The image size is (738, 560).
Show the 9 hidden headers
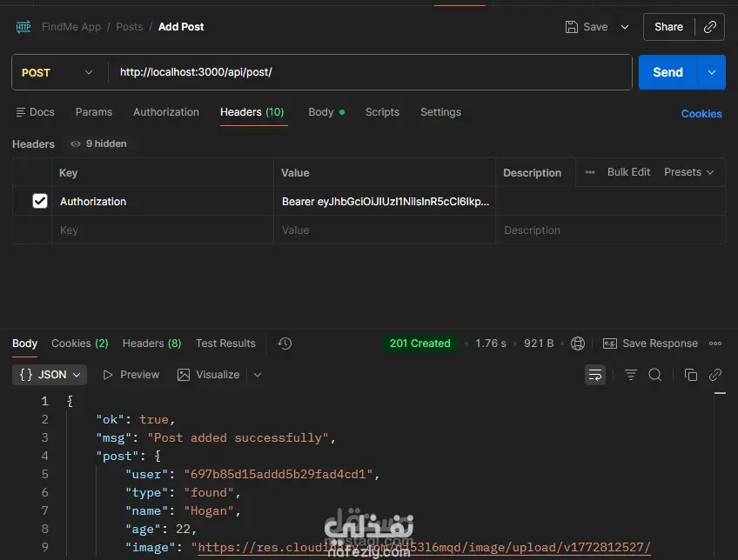click(x=99, y=143)
